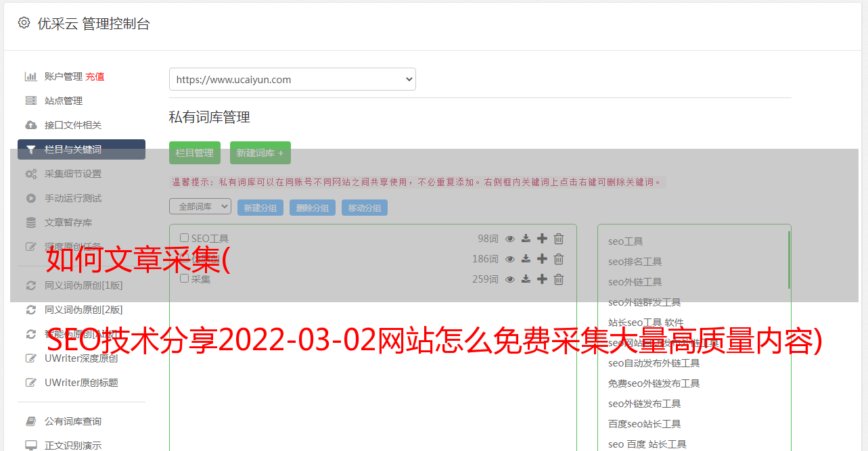Click the database icon for 文章暂存库

(31, 222)
